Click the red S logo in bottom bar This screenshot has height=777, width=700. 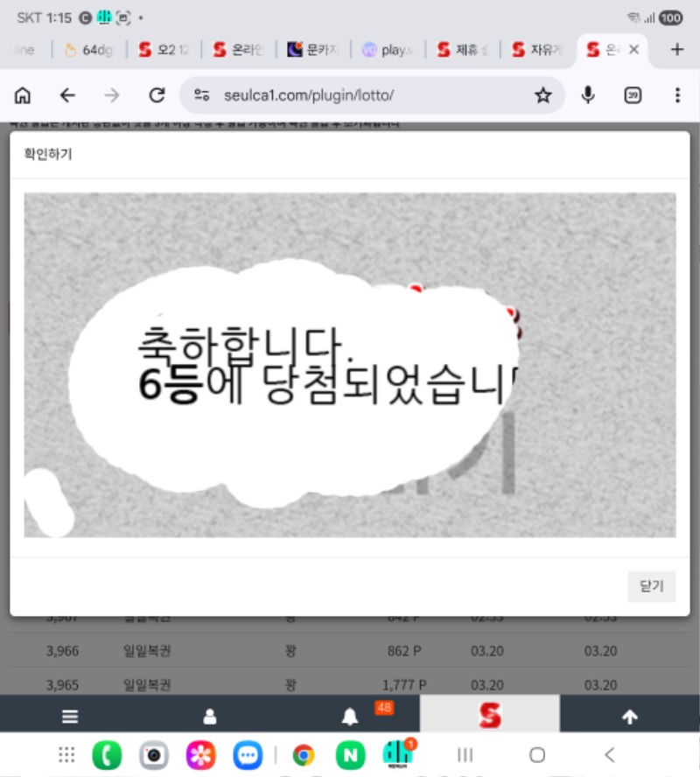[x=490, y=717]
